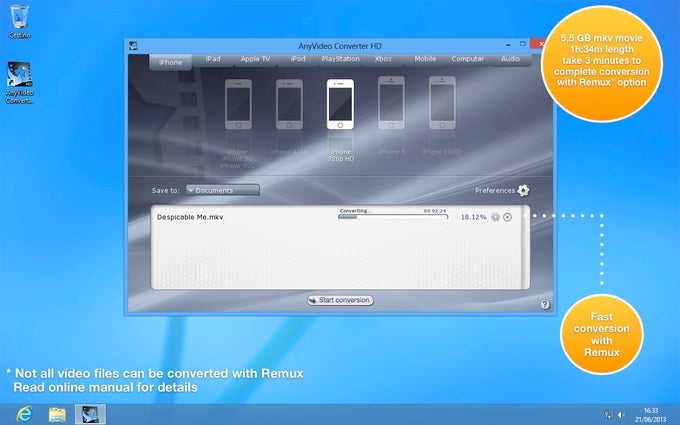Click the file list scrollbar
Image resolution: width=680 pixels, height=425 pixels.
[526, 247]
